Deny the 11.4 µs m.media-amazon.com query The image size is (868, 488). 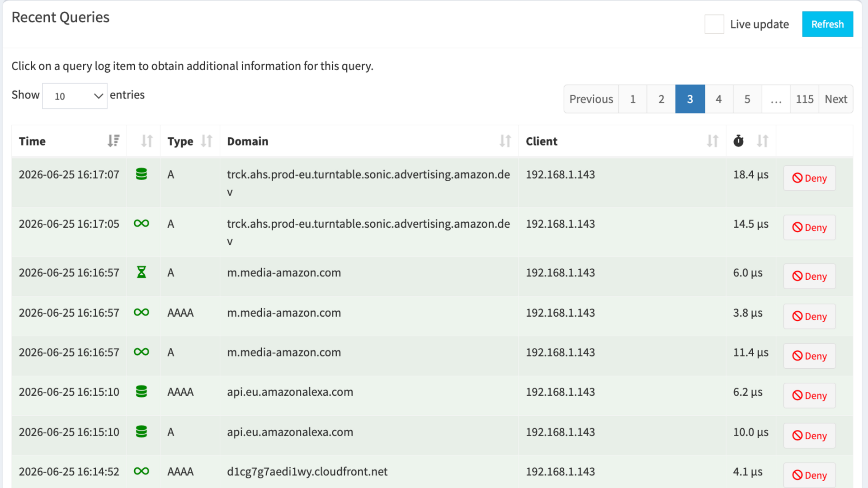[x=809, y=356]
